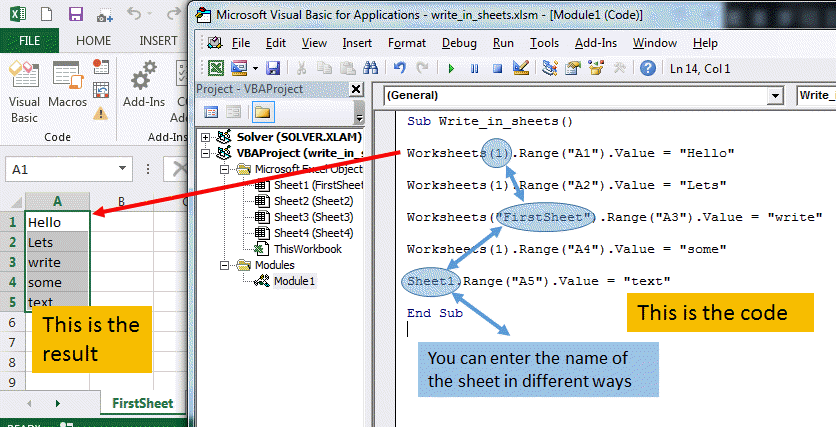The width and height of the screenshot is (836, 427).
Task: Expand the Solver (SOLVER.XLAM) tree node
Action: point(206,138)
